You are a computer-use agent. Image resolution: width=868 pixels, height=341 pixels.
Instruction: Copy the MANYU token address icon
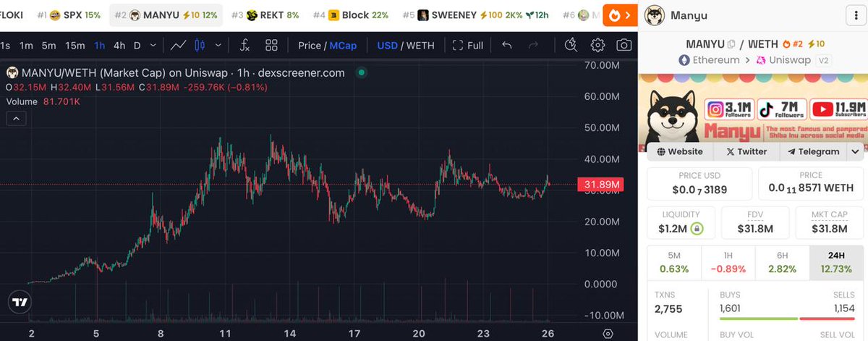(731, 45)
